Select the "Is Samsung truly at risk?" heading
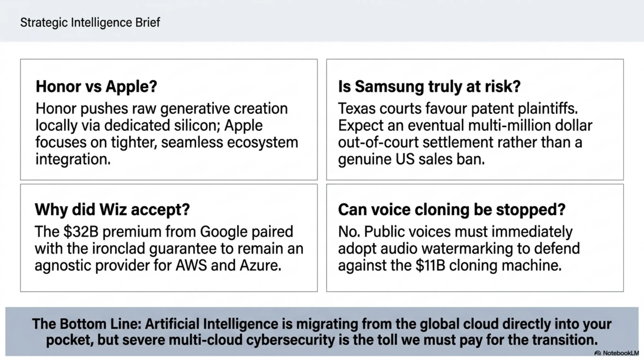The width and height of the screenshot is (644, 360). pyautogui.click(x=429, y=86)
